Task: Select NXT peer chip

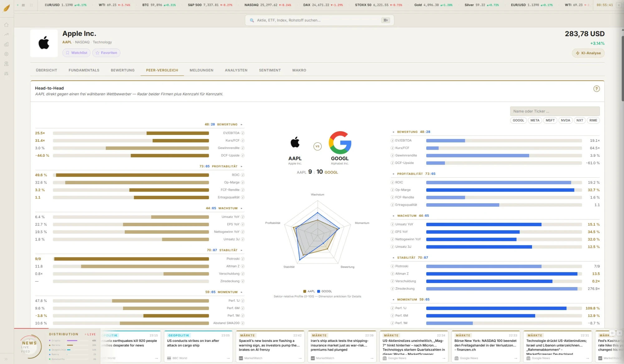Action: (580, 121)
